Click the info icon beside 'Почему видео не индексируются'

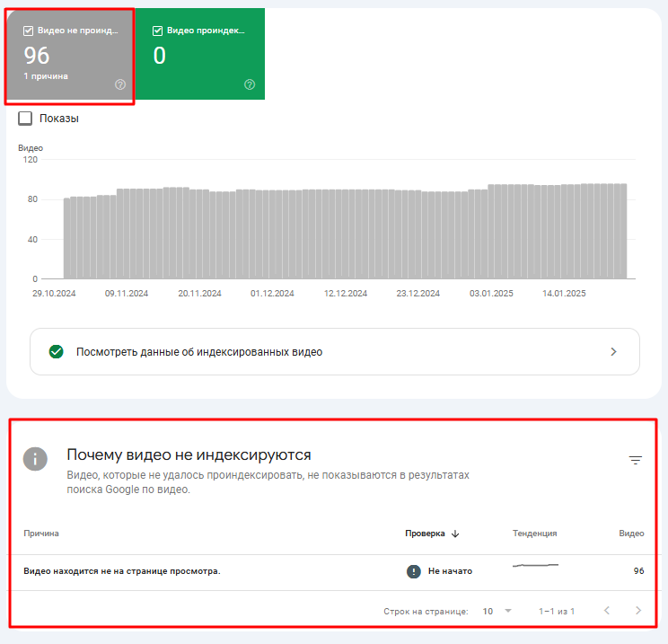[x=35, y=458]
